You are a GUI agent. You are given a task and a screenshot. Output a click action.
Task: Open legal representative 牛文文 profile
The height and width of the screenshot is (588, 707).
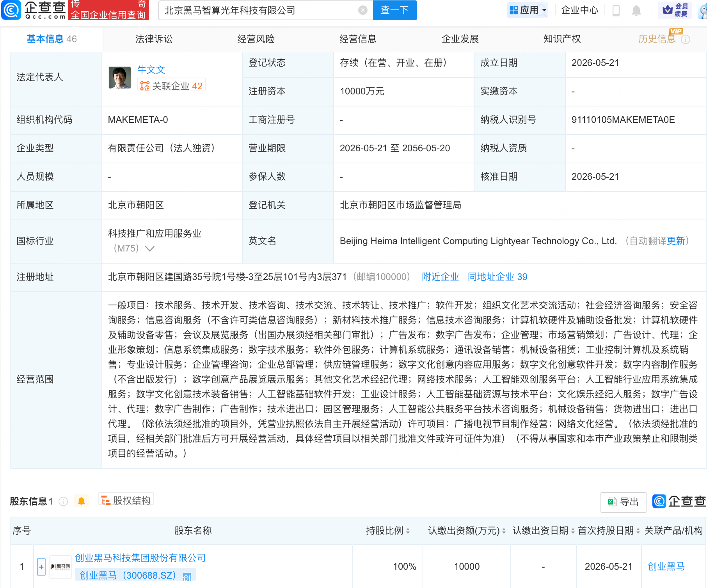tap(151, 70)
